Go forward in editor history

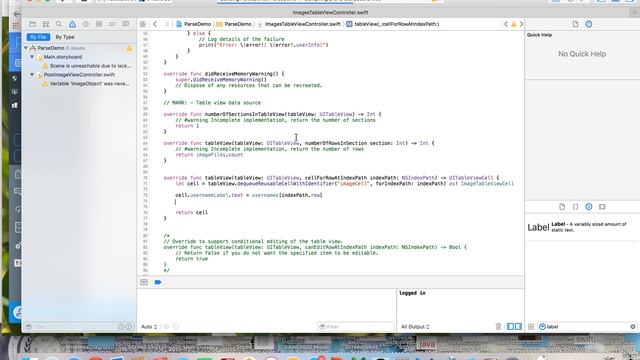pos(166,24)
